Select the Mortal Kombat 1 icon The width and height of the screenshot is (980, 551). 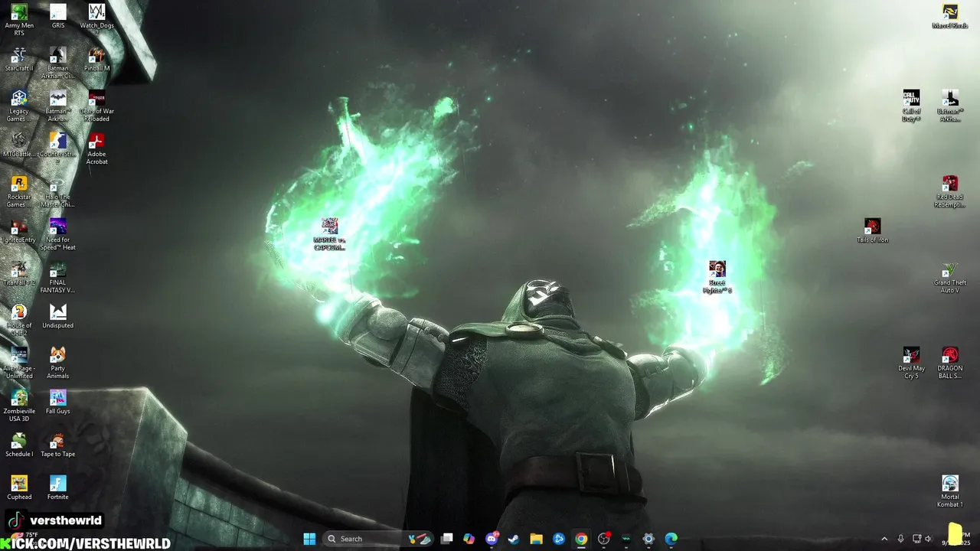[950, 491]
